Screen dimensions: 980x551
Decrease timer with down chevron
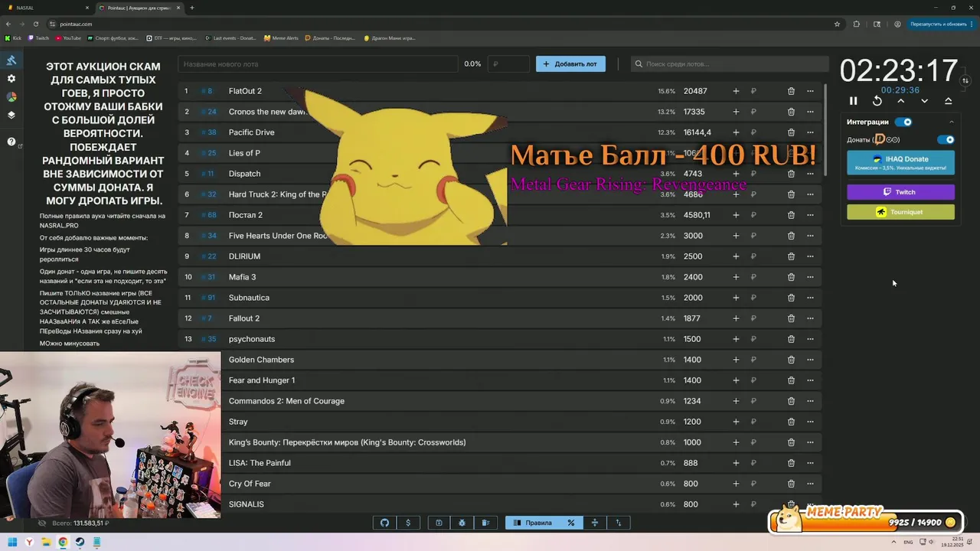925,101
